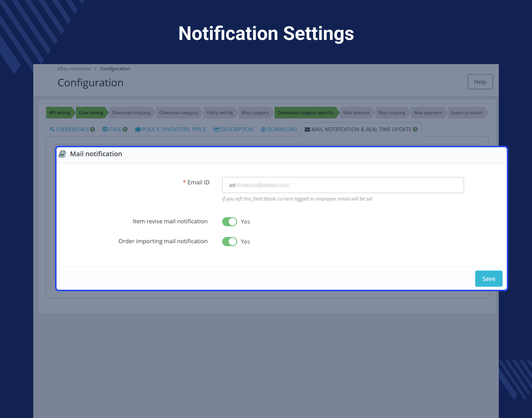Image resolution: width=532 pixels, height=418 pixels.
Task: Open the CREDENTIALS tab
Action: (72, 129)
